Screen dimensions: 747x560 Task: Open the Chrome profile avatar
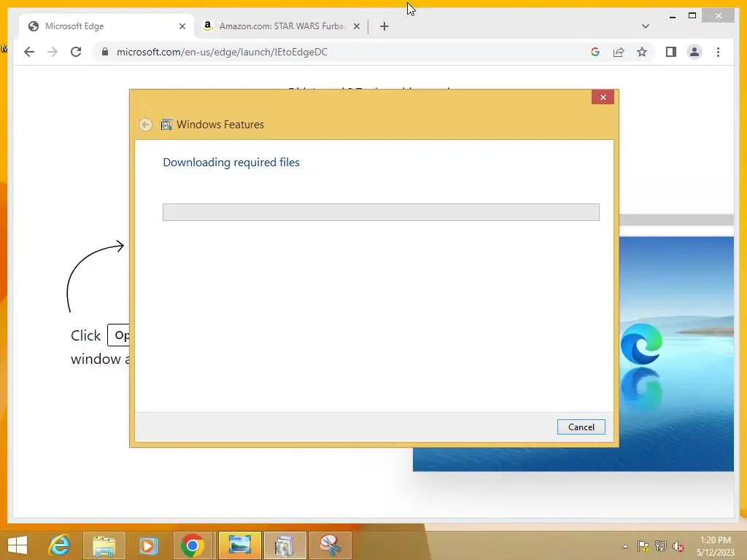click(694, 52)
